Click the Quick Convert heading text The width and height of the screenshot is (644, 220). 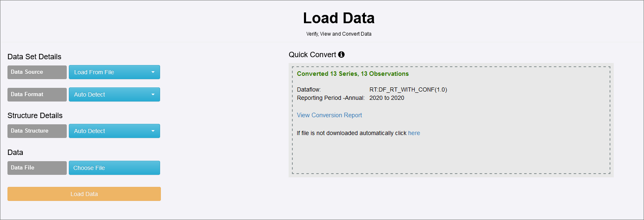[312, 55]
